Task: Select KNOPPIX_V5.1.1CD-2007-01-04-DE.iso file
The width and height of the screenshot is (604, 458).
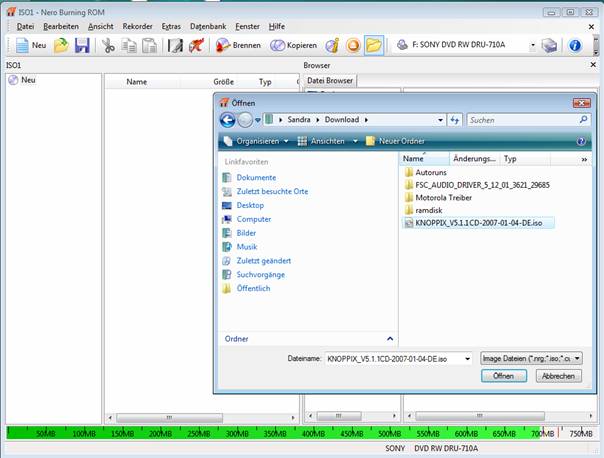Action: tap(478, 223)
